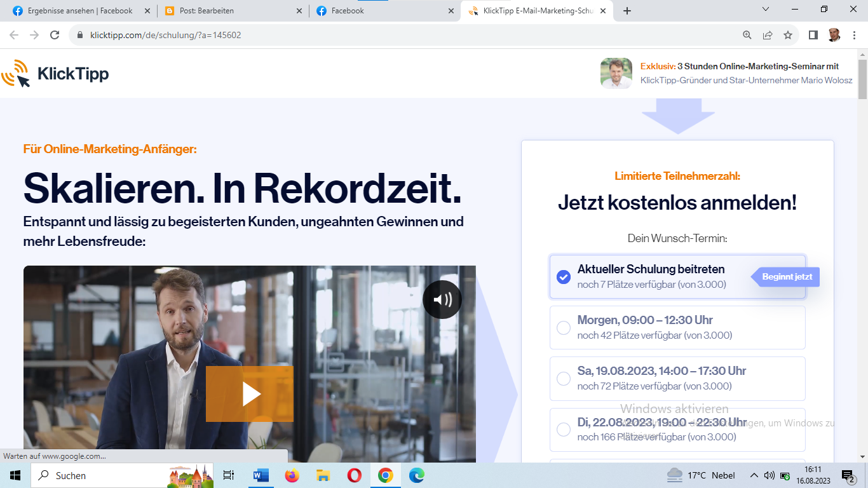Screen dimensions: 868x488
Task: Click the 'Beginnt jetzt' badge
Action: pyautogui.click(x=786, y=277)
